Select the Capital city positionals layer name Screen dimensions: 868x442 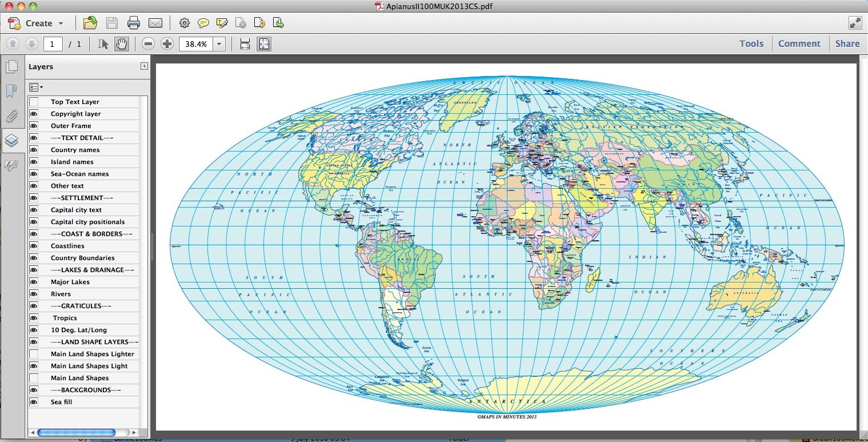[87, 222]
